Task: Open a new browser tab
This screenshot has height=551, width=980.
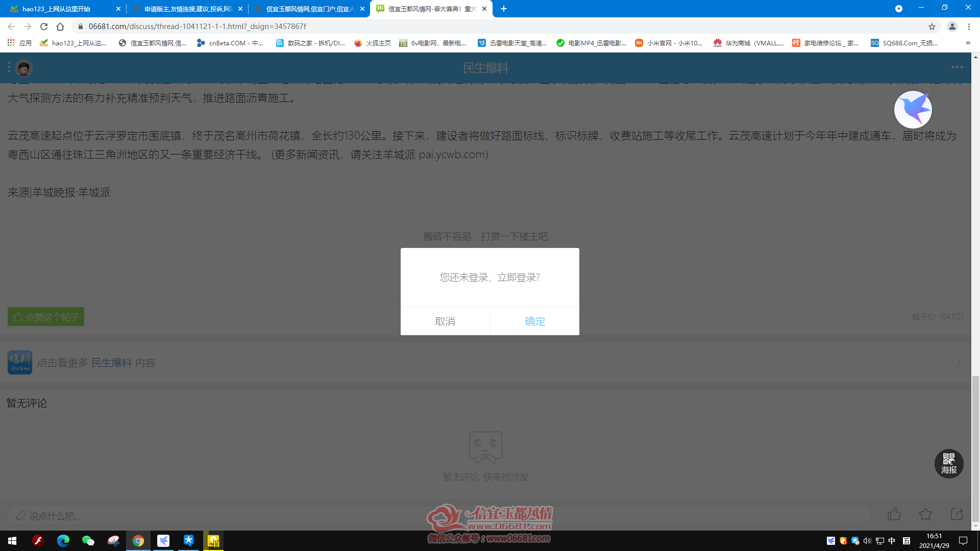Action: 504,9
